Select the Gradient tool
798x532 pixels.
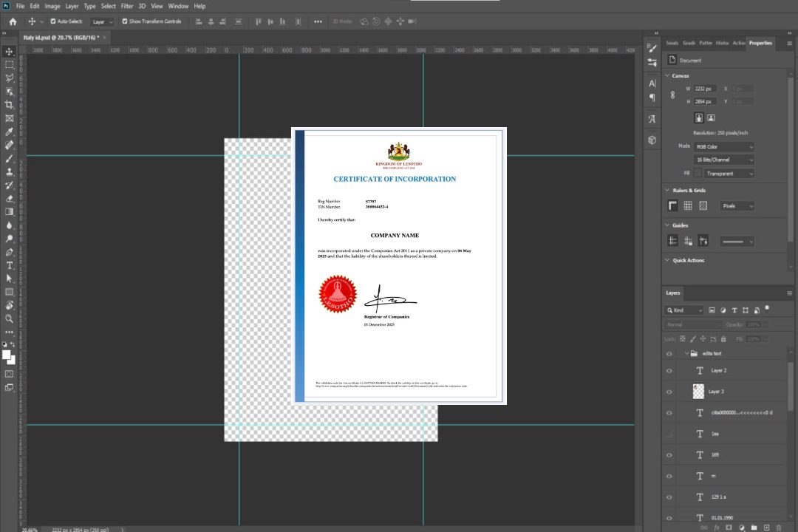tap(9, 212)
